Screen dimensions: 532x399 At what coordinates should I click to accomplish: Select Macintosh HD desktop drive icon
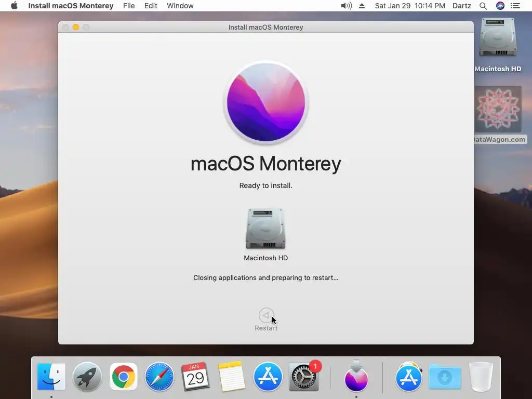click(x=498, y=37)
